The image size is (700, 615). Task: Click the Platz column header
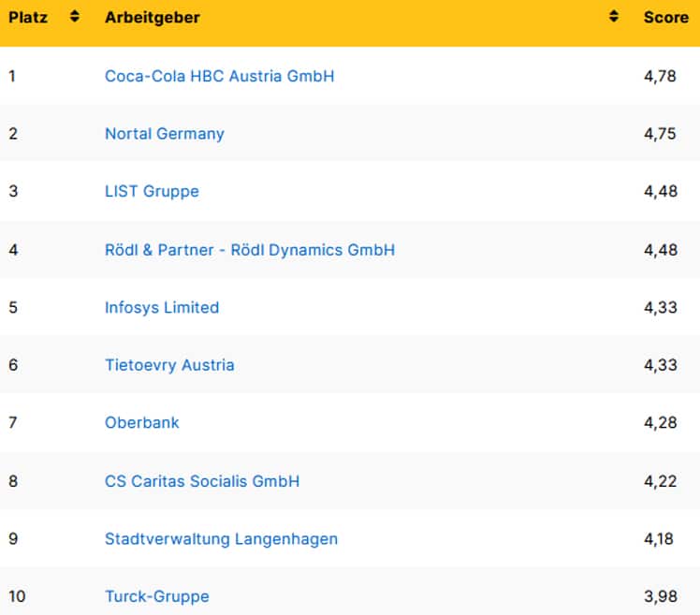[x=29, y=17]
